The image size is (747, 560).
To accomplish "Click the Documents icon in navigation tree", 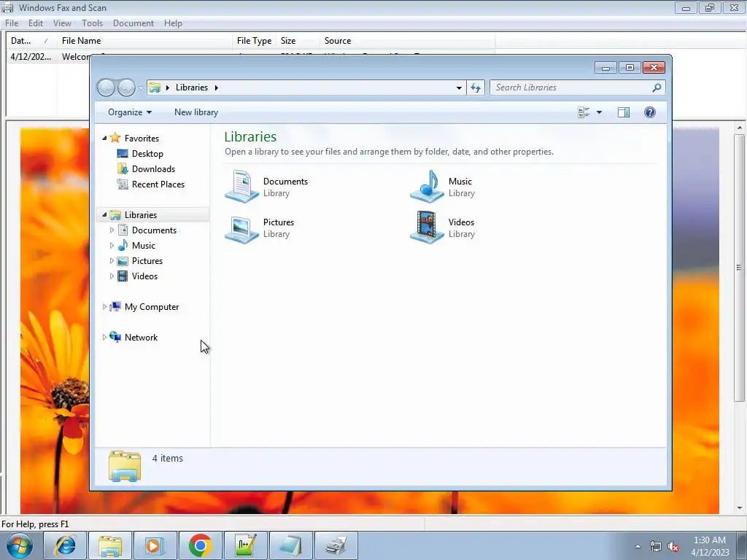I will click(x=123, y=230).
